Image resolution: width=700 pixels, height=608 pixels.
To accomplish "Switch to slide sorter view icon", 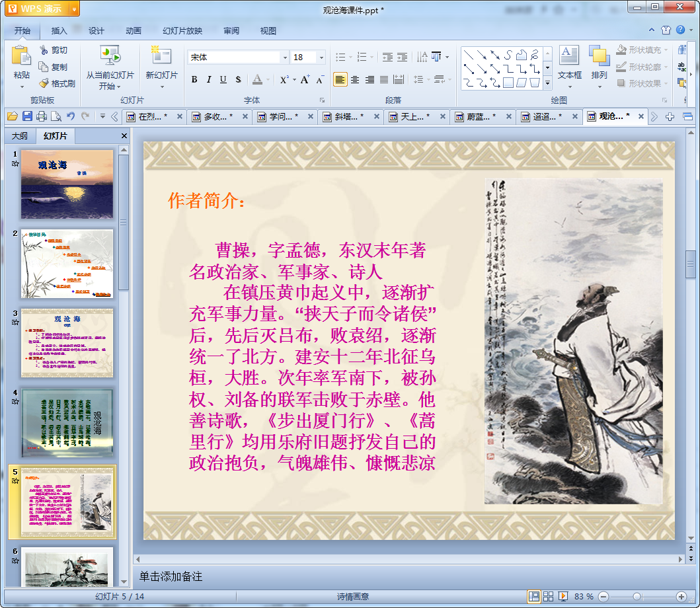I will 548,596.
